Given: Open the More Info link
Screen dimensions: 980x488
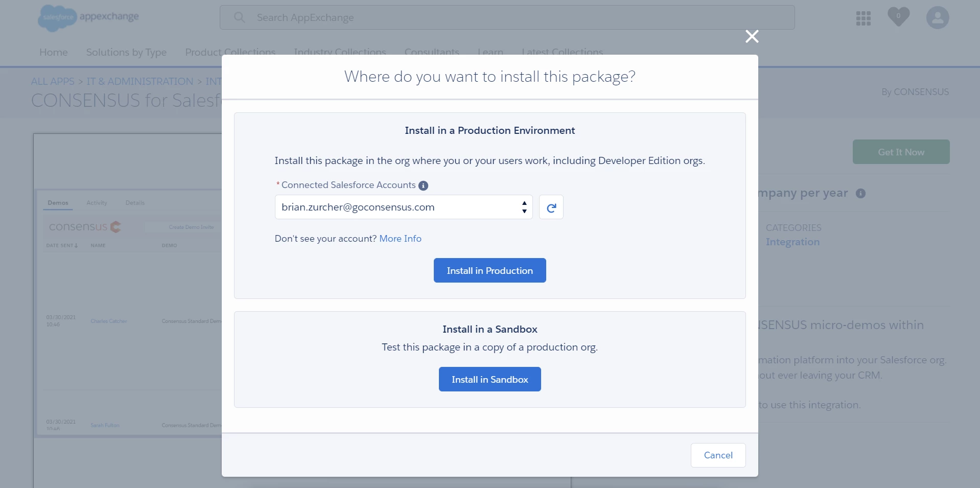Looking at the screenshot, I should [400, 239].
